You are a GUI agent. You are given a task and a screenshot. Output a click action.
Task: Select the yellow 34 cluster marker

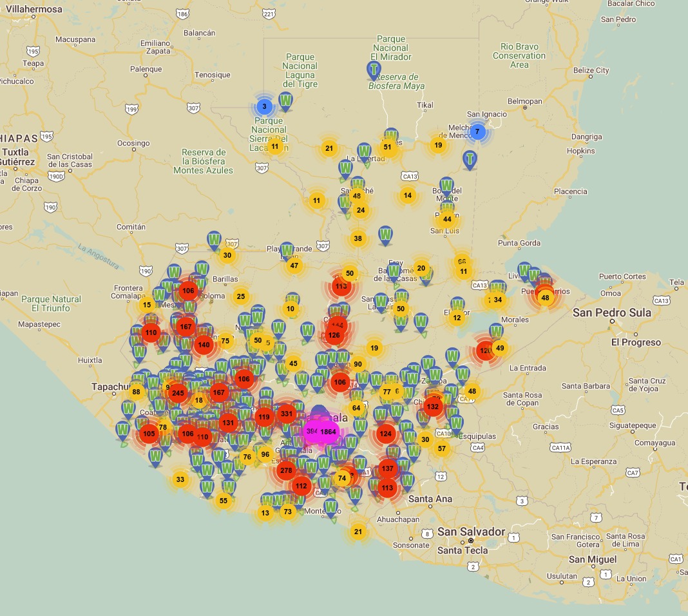pyautogui.click(x=497, y=300)
